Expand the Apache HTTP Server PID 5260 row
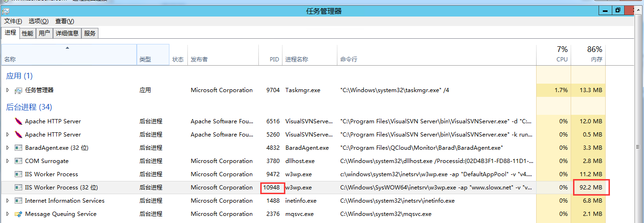 click(x=8, y=135)
